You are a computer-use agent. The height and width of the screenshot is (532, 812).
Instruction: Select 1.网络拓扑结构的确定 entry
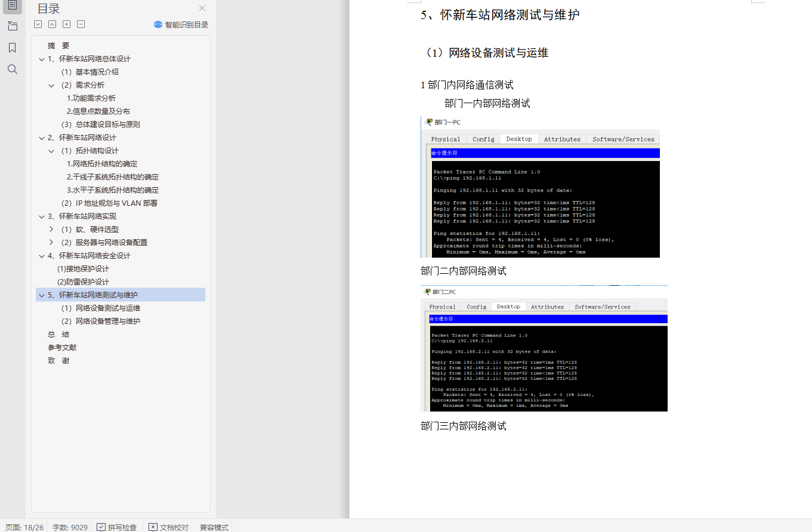[x=102, y=164]
